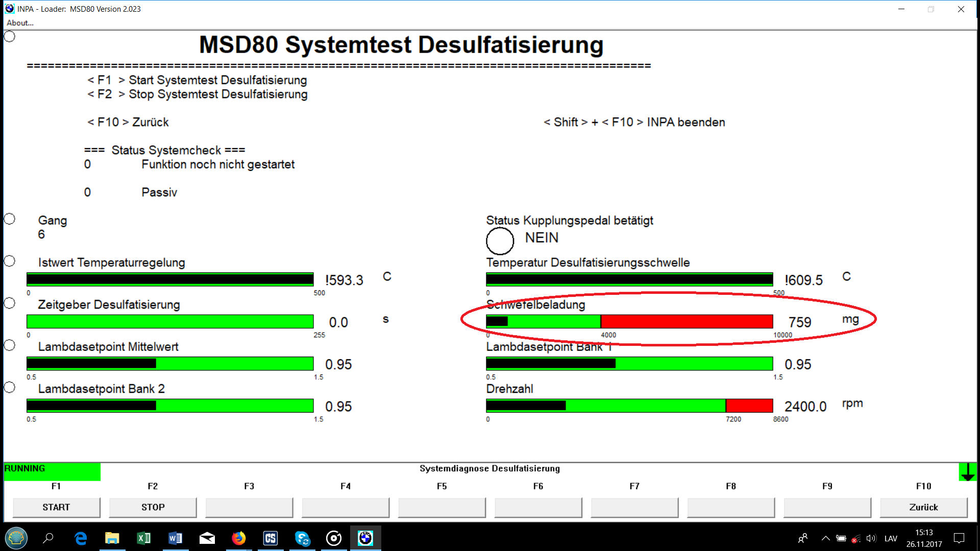980x551 pixels.
Task: Select the radio circle beside Istwert Temperaturregelung
Action: tap(9, 261)
